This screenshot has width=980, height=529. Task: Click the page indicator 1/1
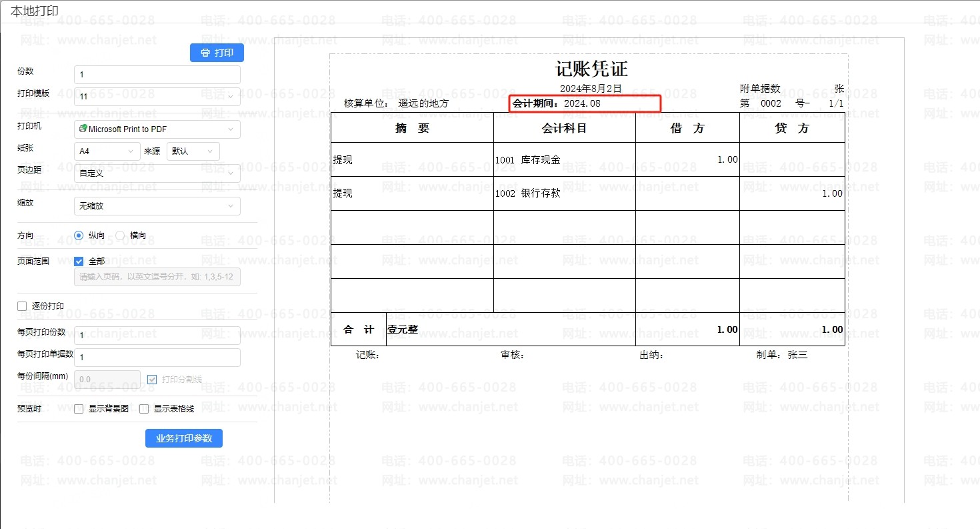pos(836,103)
